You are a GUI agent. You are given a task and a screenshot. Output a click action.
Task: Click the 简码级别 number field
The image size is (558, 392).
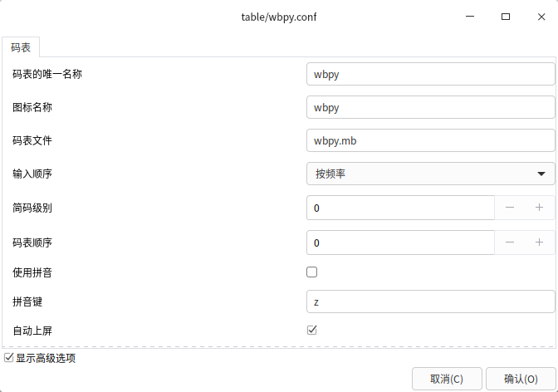point(400,208)
